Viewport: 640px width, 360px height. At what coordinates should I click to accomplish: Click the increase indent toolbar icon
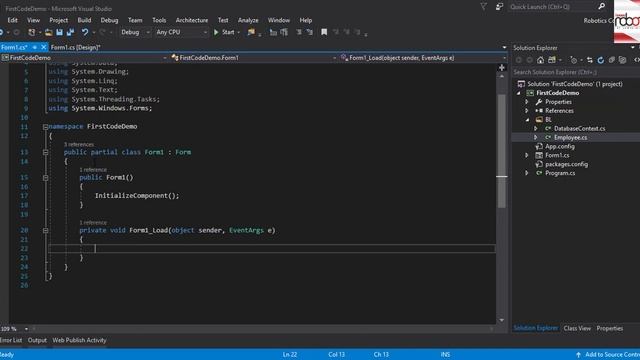click(284, 32)
